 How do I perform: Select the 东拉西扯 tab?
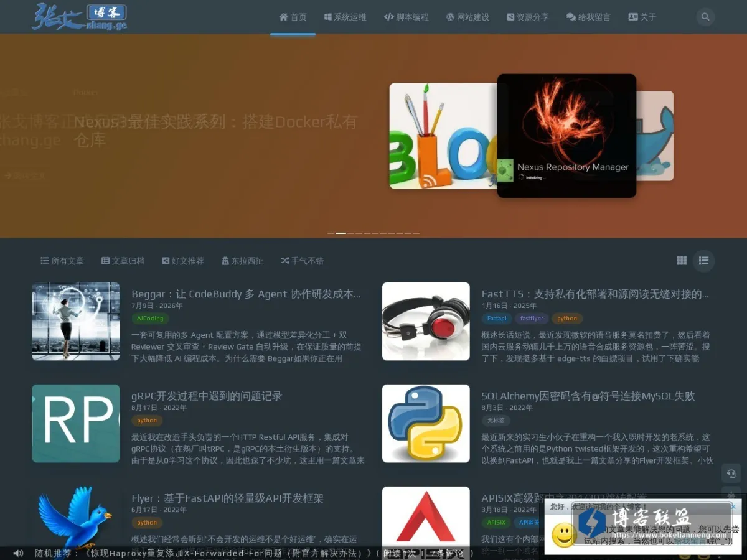coord(242,261)
